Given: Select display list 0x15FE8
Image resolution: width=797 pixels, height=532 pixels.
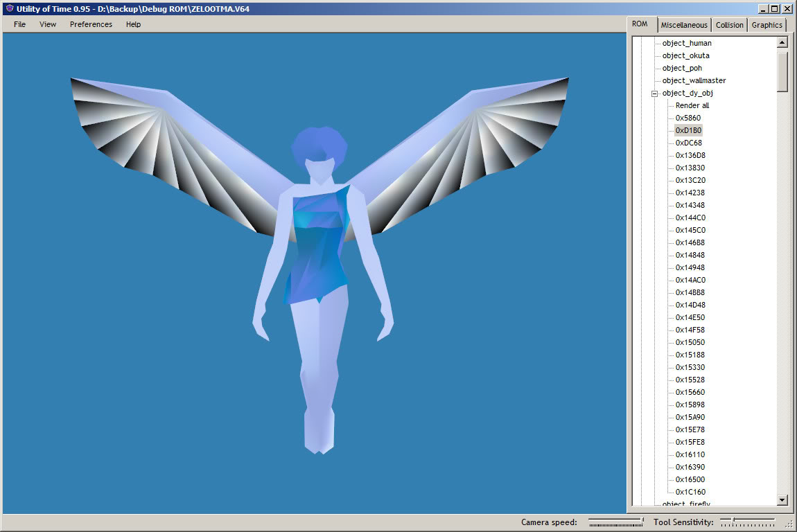Looking at the screenshot, I should (x=690, y=442).
